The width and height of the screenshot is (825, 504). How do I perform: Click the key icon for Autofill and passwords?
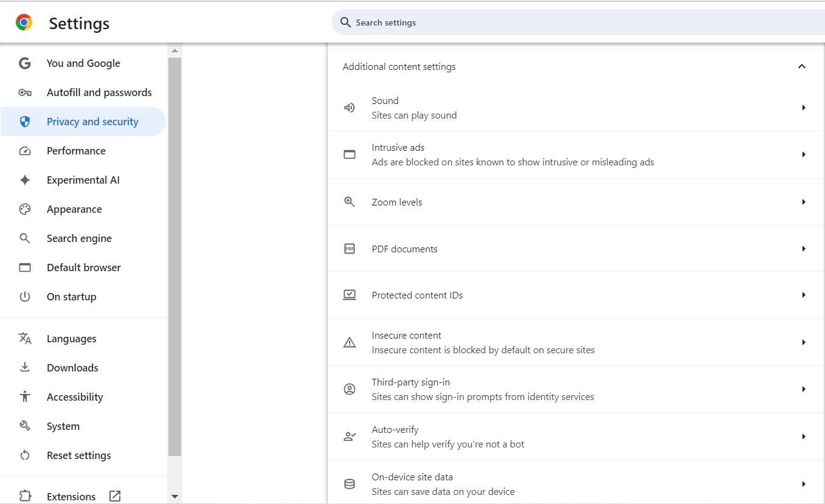point(25,92)
